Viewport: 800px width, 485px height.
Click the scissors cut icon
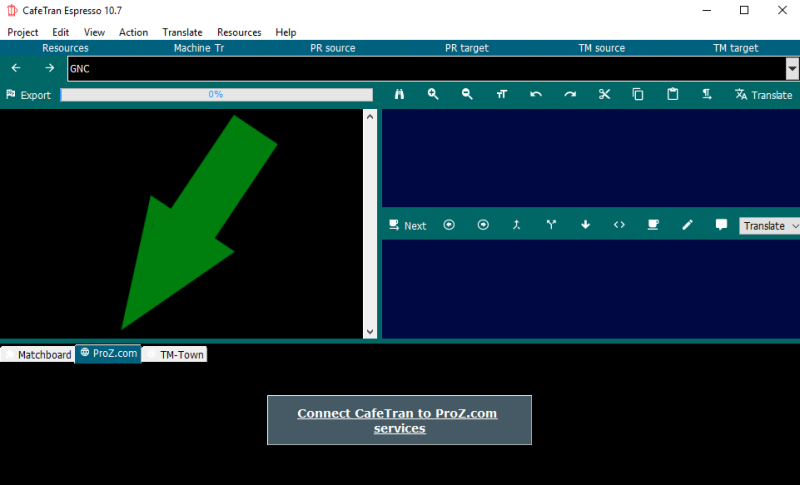(604, 94)
